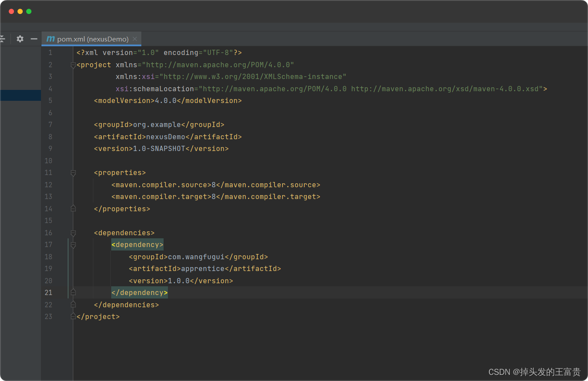Screen dimensions: 588x381
Task: Click the maven.compiler.source opening tag
Action: [x=161, y=185]
